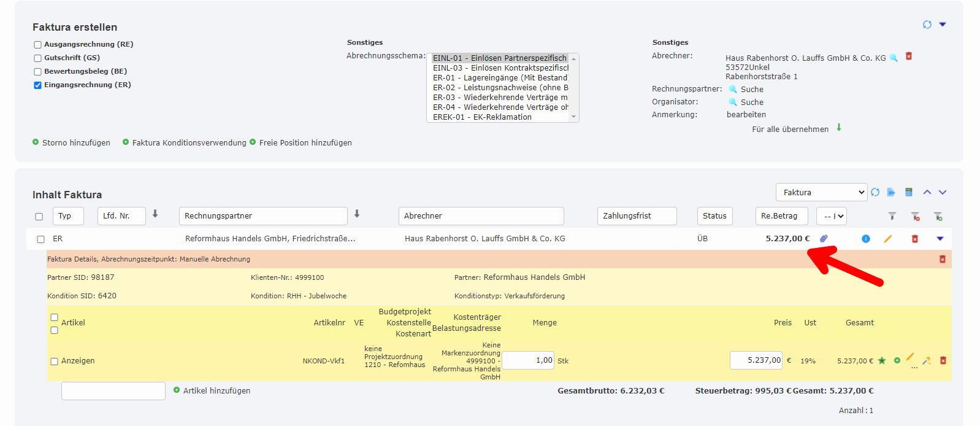Edit the ER invoice row with the pencil
The width and height of the screenshot is (980, 426).
pyautogui.click(x=887, y=239)
